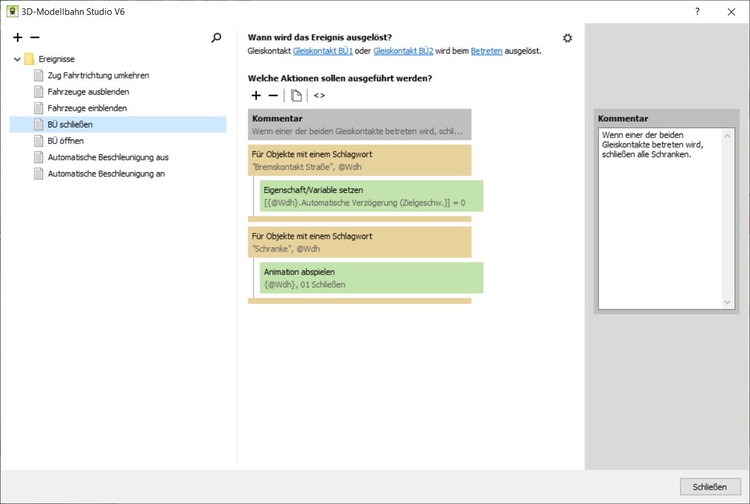Select the event Zug Fahrtrichtung umkehren
The image size is (750, 504).
98,75
